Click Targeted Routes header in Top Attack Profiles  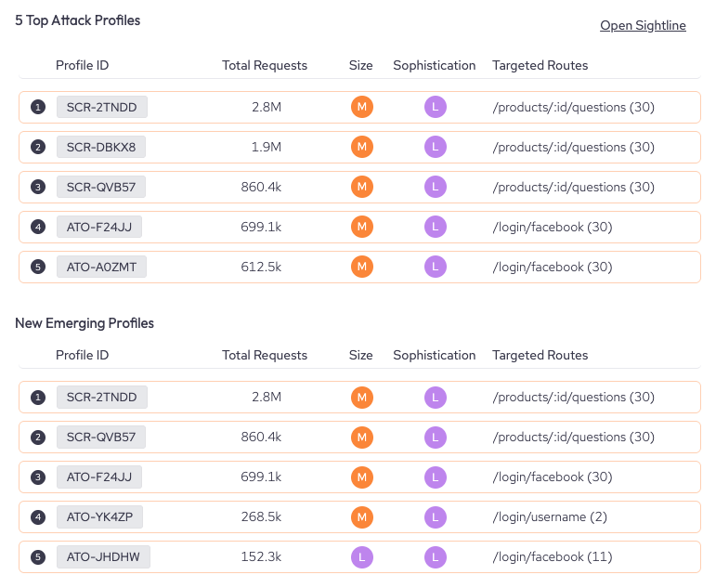click(x=540, y=65)
